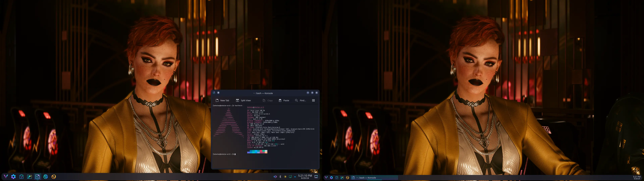Open System Settings gear on right monitor panel
644x181 pixels.
pos(332,177)
